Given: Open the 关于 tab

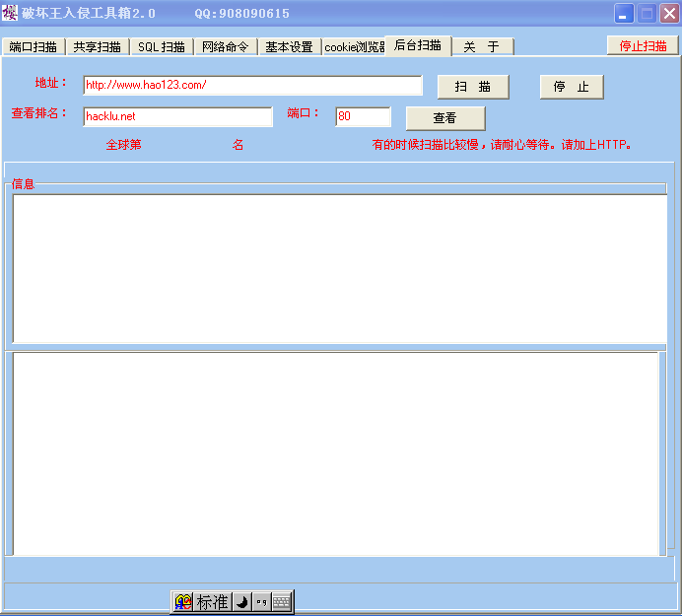Looking at the screenshot, I should pyautogui.click(x=482, y=46).
